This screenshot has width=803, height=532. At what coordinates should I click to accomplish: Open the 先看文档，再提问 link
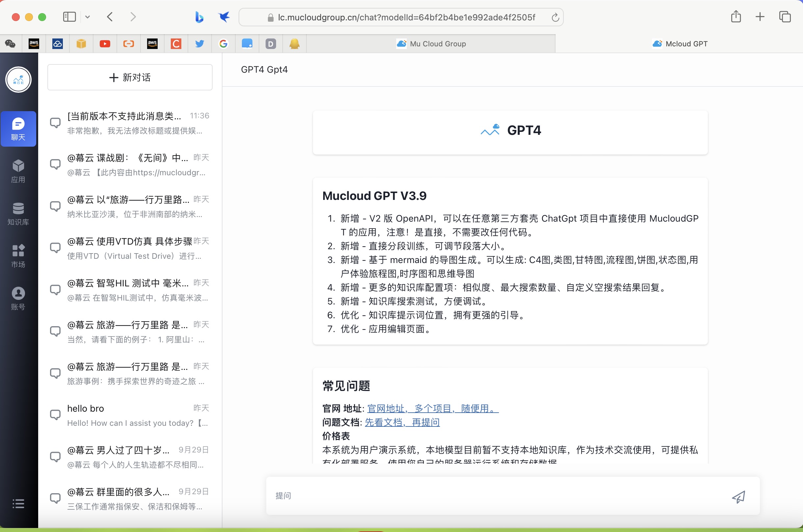click(402, 423)
